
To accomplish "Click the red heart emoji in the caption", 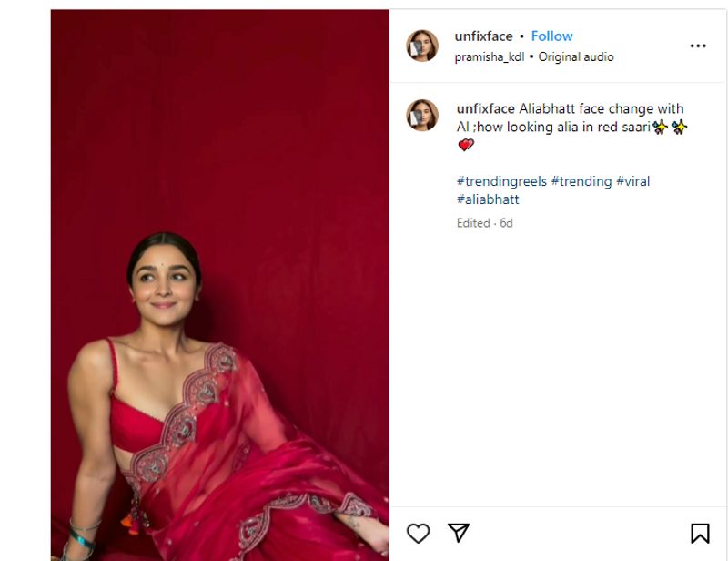I will pyautogui.click(x=466, y=145).
